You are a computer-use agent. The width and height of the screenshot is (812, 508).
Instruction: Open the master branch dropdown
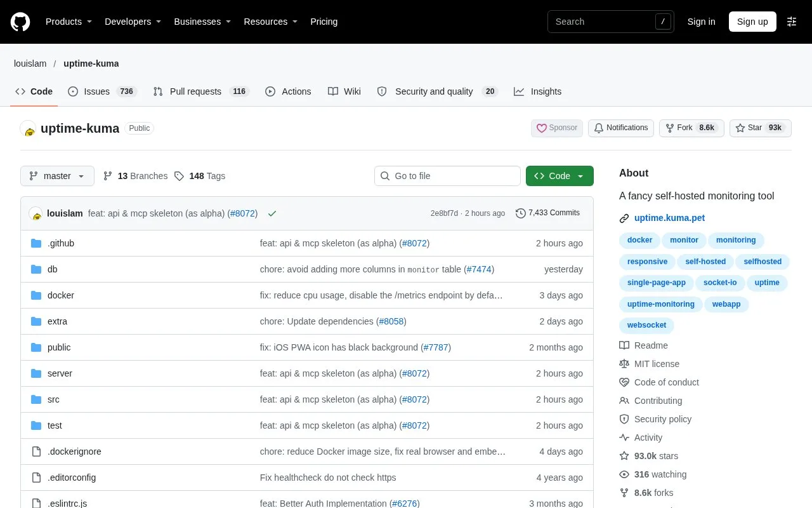57,176
